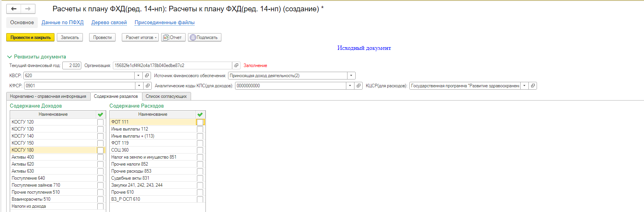Click the Текущий финансовый год field
The image size is (644, 212).
[72, 65]
